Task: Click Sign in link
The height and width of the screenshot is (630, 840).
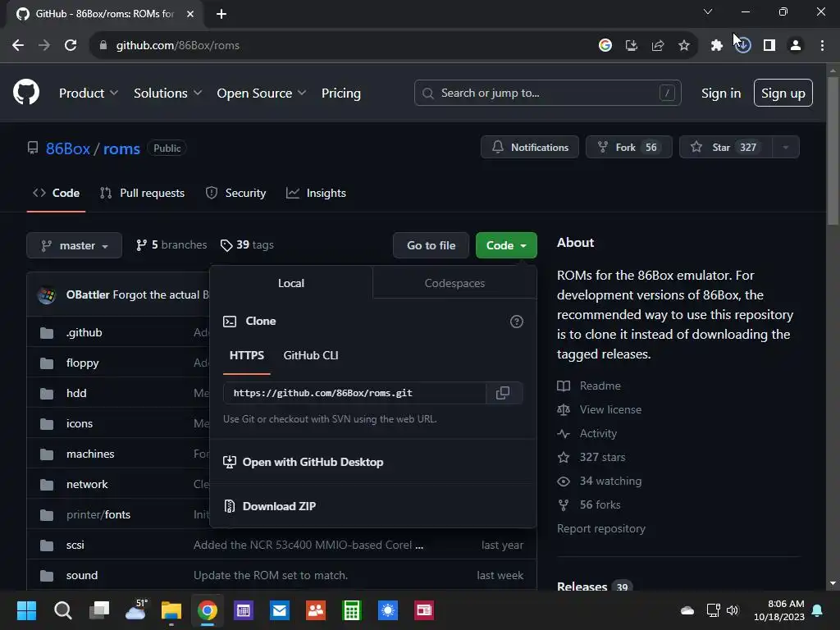Action: click(x=721, y=94)
